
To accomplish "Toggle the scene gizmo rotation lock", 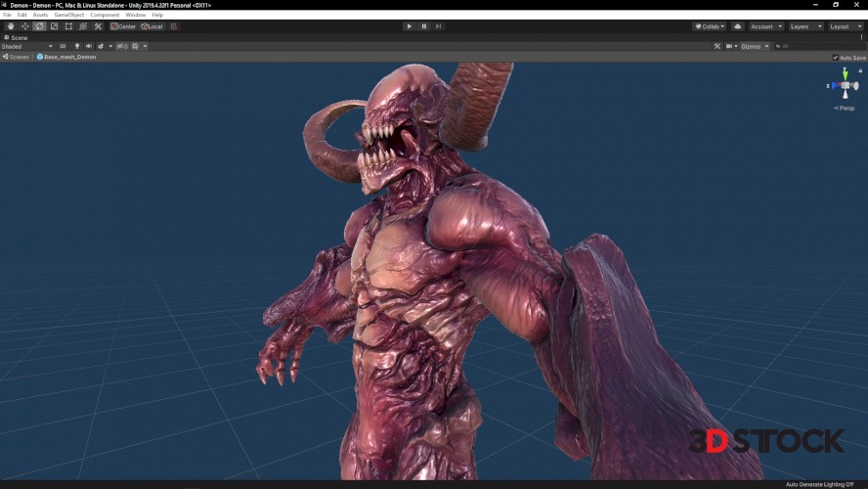I will pyautogui.click(x=860, y=70).
